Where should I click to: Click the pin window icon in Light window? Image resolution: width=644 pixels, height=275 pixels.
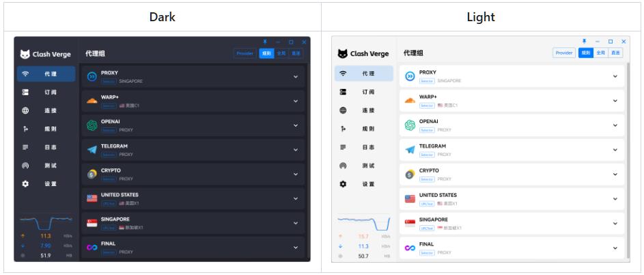[x=585, y=42]
